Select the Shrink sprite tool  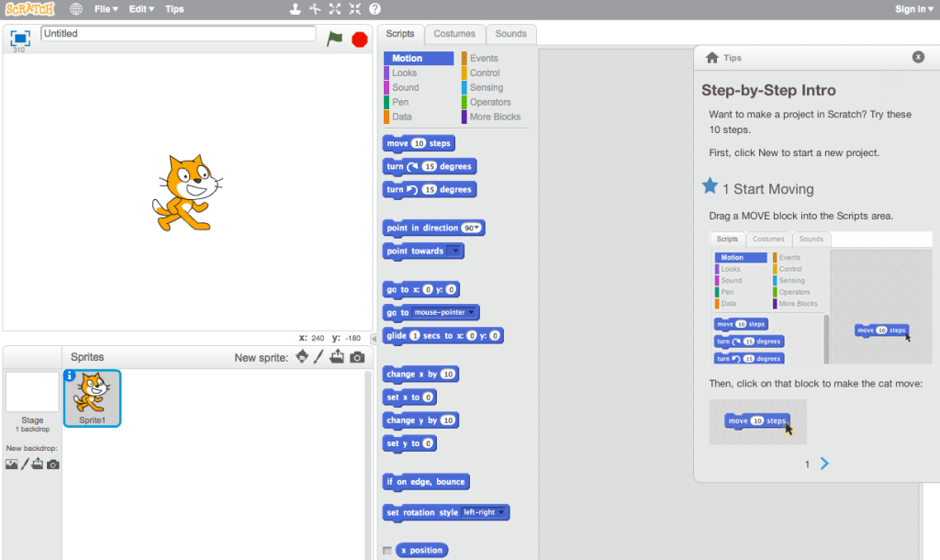[355, 9]
